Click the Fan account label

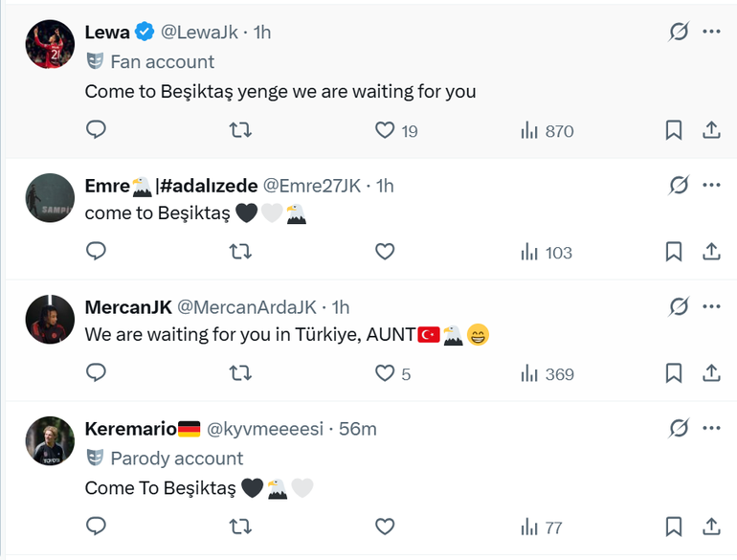tap(162, 61)
